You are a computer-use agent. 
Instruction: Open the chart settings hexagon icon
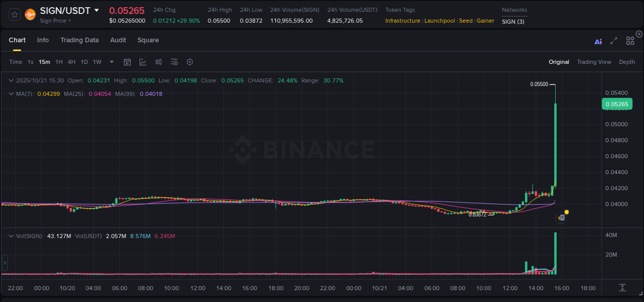(x=190, y=61)
